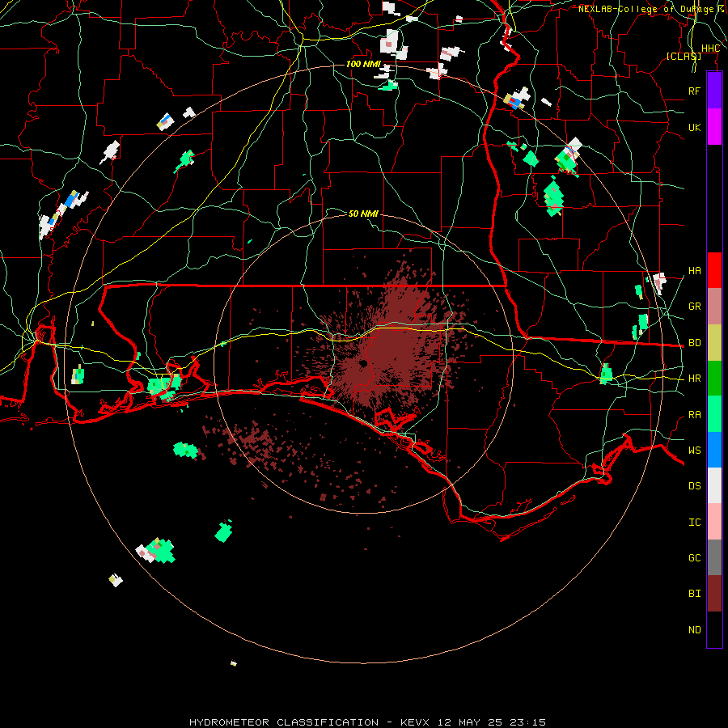Click the BI biological brown swatch
This screenshot has width=728, height=728.
714,594
